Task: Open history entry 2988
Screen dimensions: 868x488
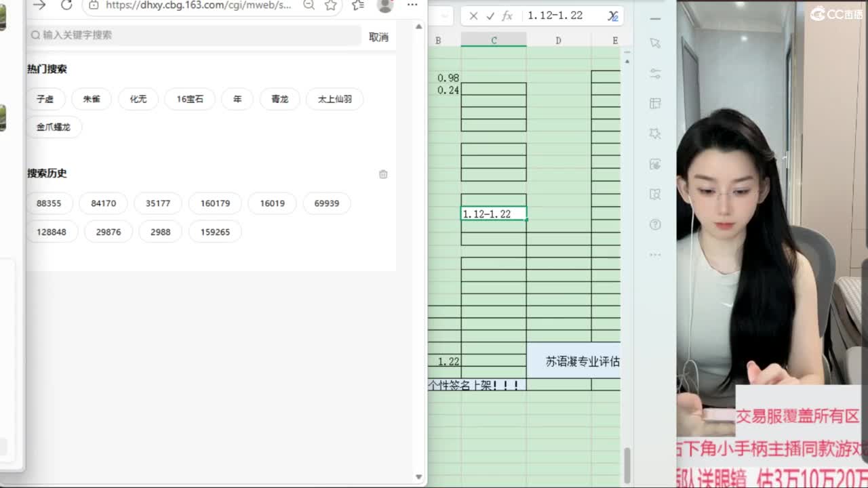Action: pyautogui.click(x=161, y=232)
